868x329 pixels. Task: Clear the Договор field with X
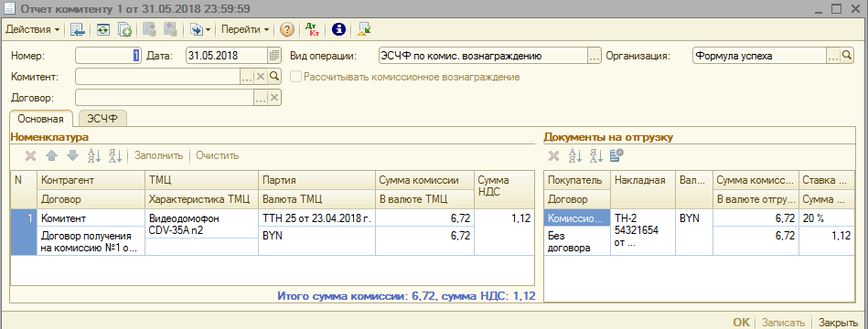tap(274, 97)
